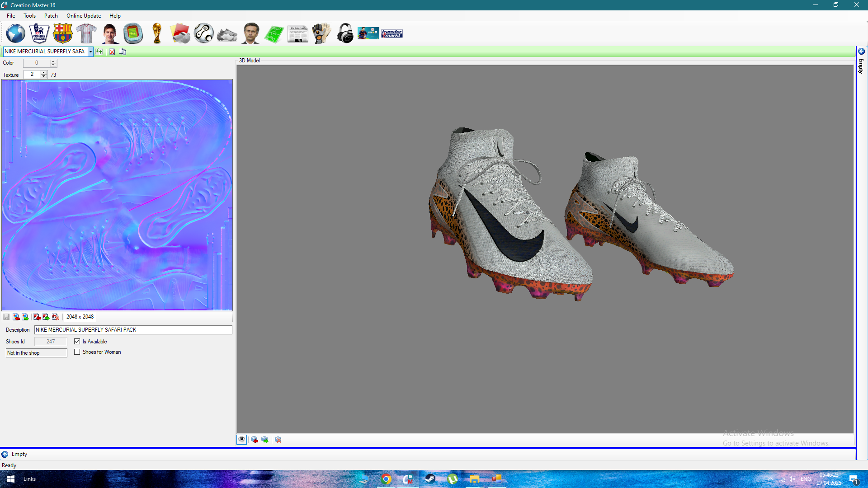Open the Help menu
The width and height of the screenshot is (868, 488).
point(115,16)
